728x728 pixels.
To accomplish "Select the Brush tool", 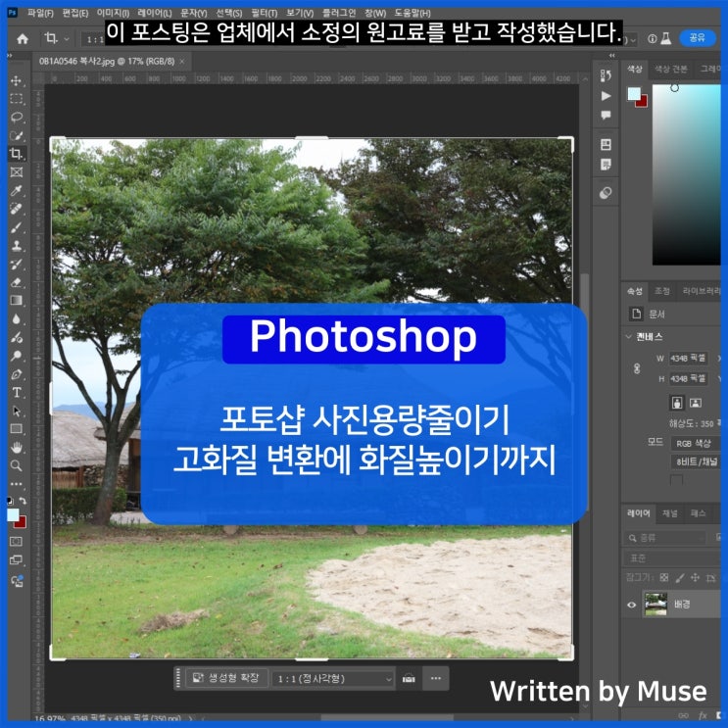I will click(x=17, y=227).
